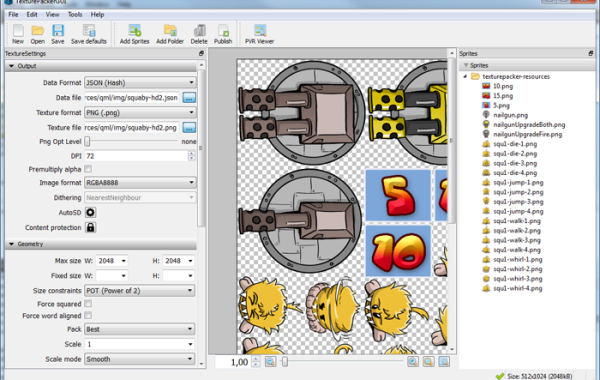Click the Size 512x1024 status text

(x=540, y=376)
